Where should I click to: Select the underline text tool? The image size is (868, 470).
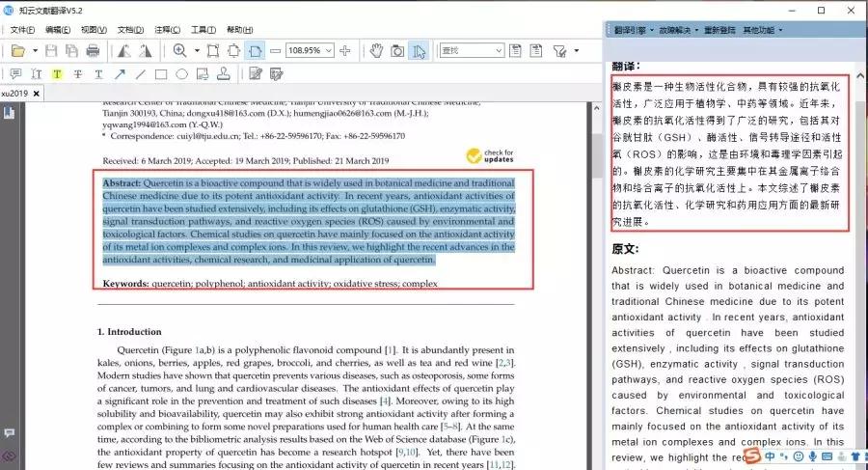[x=98, y=74]
